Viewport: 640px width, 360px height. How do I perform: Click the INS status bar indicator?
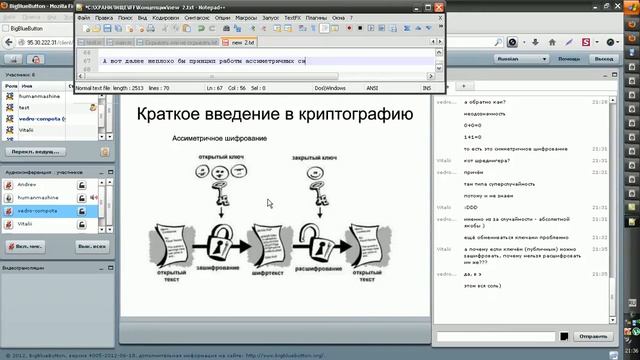[x=427, y=88]
